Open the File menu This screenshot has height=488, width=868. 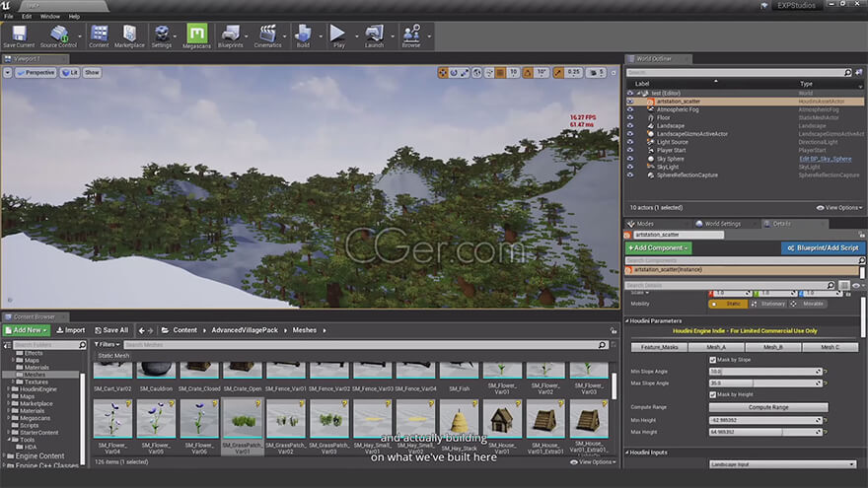pyautogui.click(x=9, y=17)
